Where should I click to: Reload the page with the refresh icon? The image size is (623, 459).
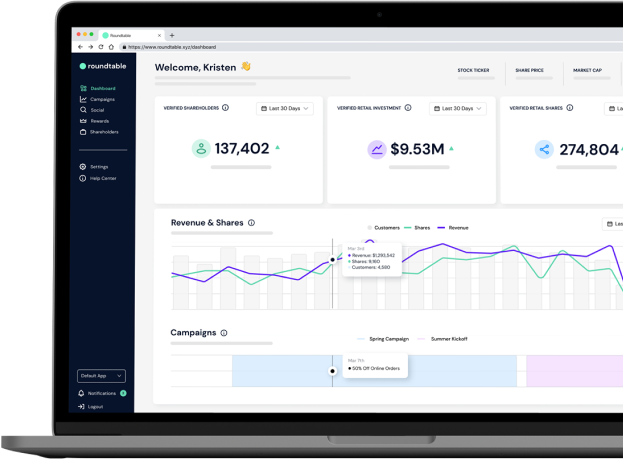pos(101,47)
